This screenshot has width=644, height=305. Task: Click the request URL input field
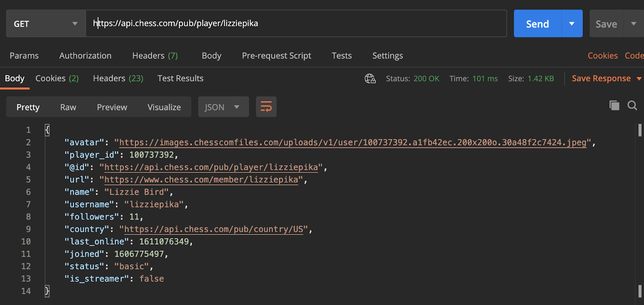tap(296, 23)
